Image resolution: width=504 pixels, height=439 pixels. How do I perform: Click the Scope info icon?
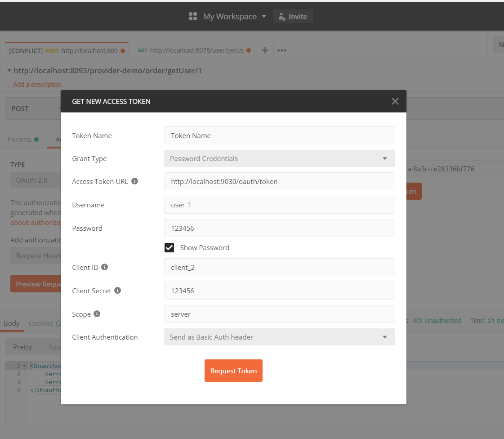[x=97, y=314]
